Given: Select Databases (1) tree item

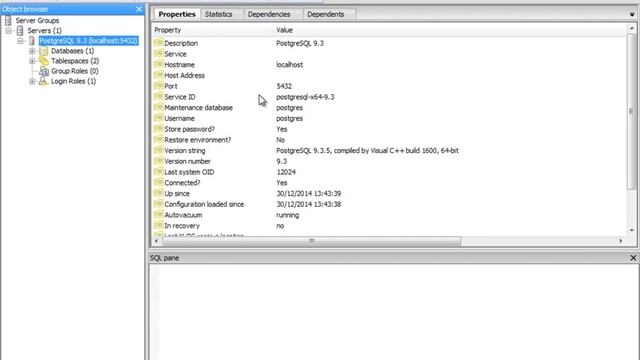Looking at the screenshot, I should pos(72,51).
